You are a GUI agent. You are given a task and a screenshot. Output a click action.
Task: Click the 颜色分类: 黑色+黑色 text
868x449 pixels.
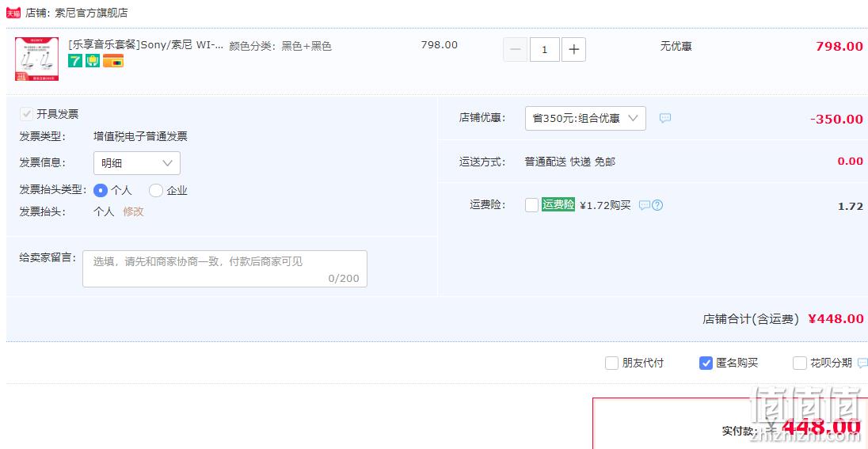click(280, 46)
